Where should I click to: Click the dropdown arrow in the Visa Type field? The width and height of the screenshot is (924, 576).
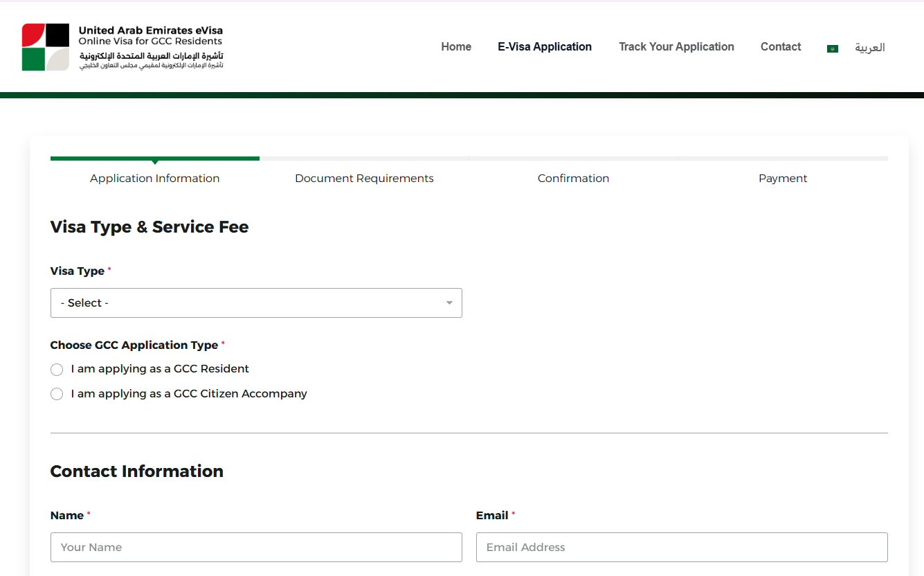449,303
